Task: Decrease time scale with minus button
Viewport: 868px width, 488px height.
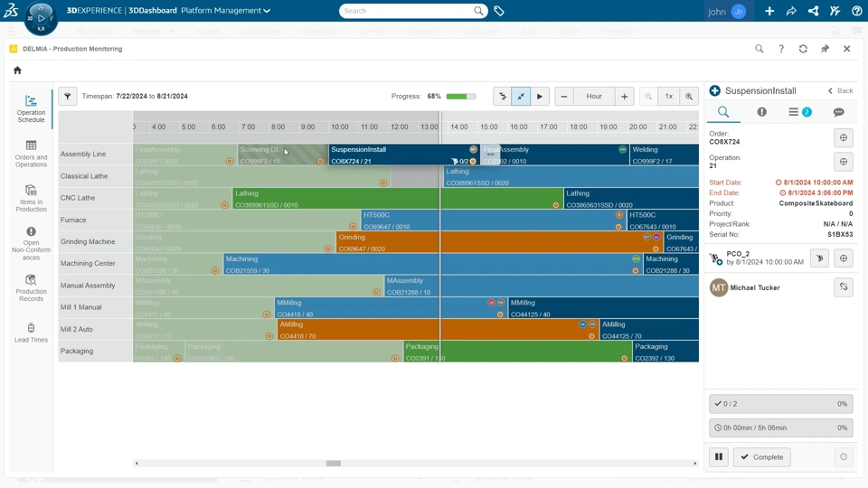Action: tap(564, 97)
